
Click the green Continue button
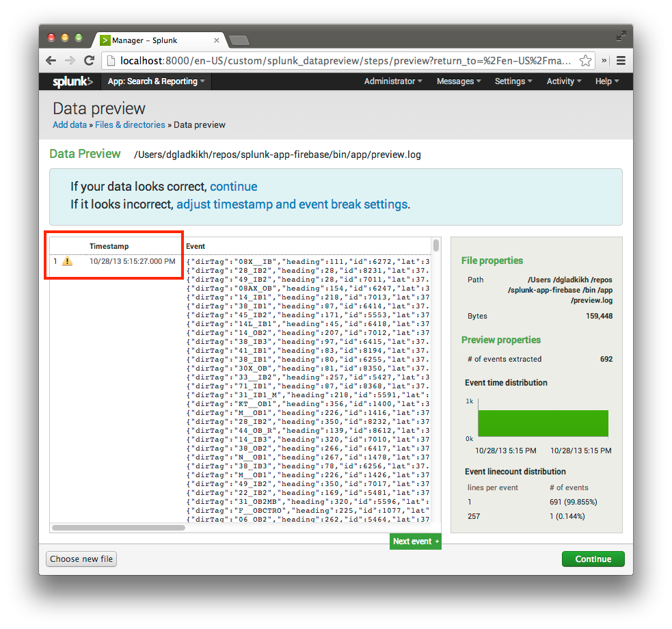pyautogui.click(x=593, y=559)
